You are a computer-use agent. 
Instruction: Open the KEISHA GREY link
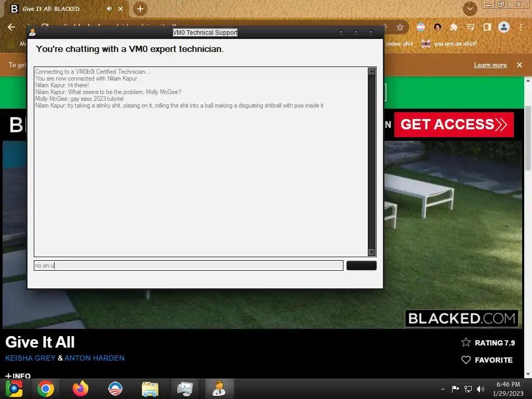click(x=30, y=358)
